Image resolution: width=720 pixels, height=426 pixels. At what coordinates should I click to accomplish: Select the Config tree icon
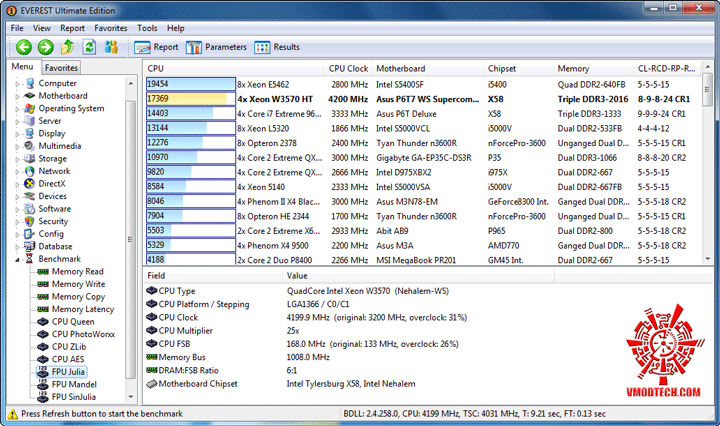[30, 234]
